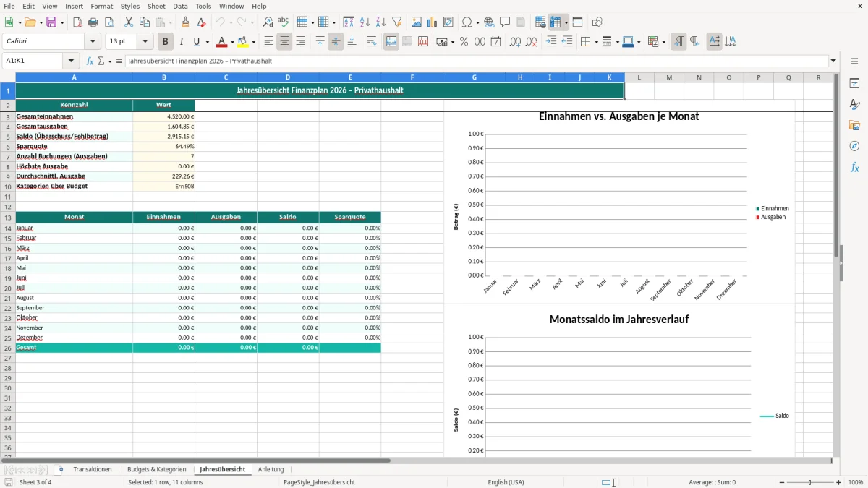Viewport: 868px width, 488px height.
Task: Click the English (USA) language status
Action: [x=506, y=482]
